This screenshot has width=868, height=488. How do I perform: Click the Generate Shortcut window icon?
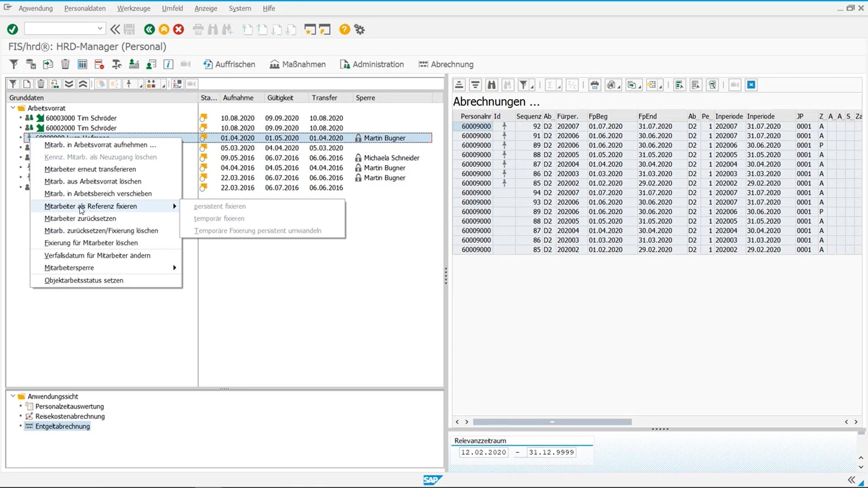[x=325, y=29]
